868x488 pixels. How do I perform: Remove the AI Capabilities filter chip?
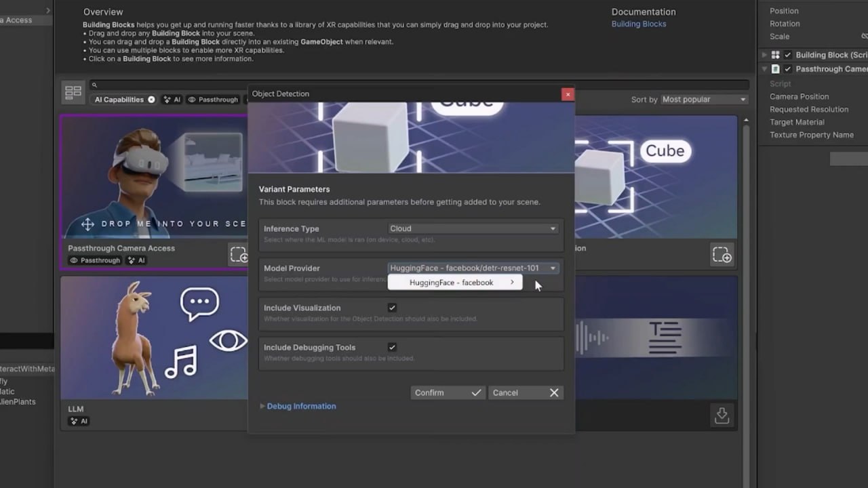(151, 100)
